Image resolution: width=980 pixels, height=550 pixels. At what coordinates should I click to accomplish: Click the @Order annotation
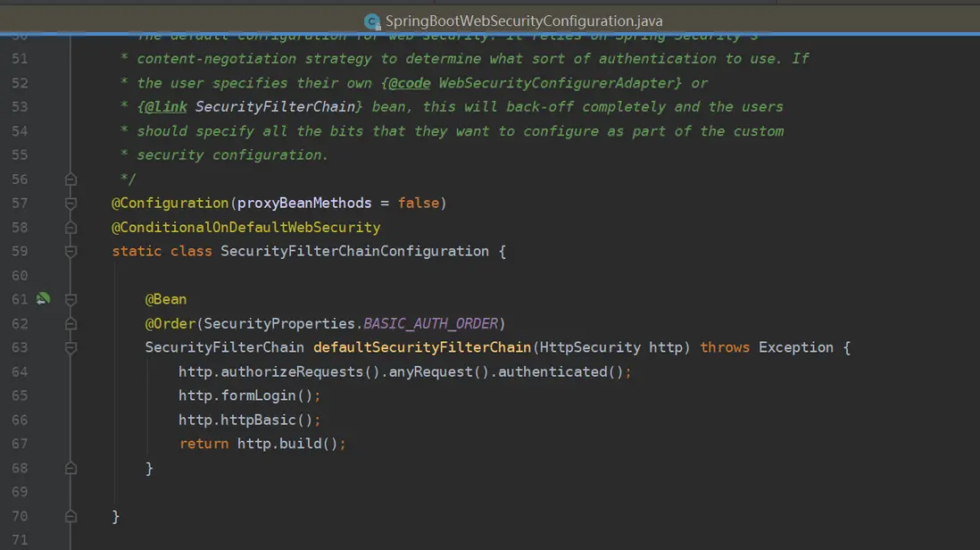(x=170, y=324)
